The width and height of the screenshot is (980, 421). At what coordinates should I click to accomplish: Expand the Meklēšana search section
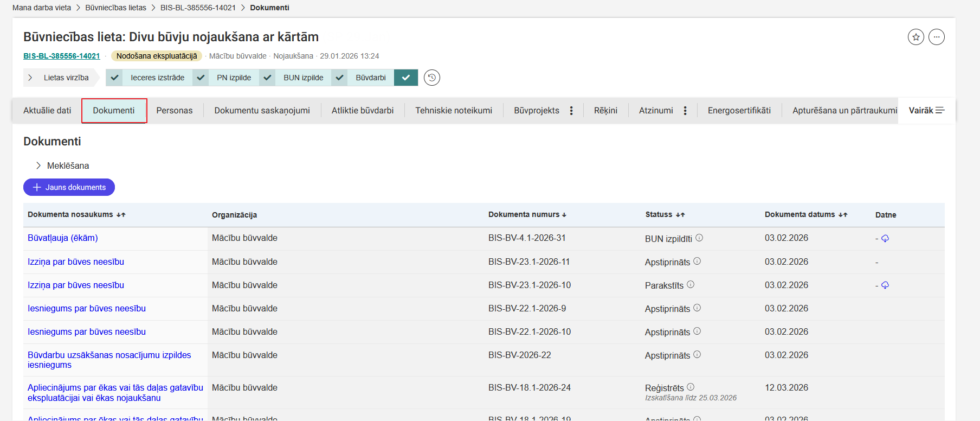pyautogui.click(x=62, y=165)
